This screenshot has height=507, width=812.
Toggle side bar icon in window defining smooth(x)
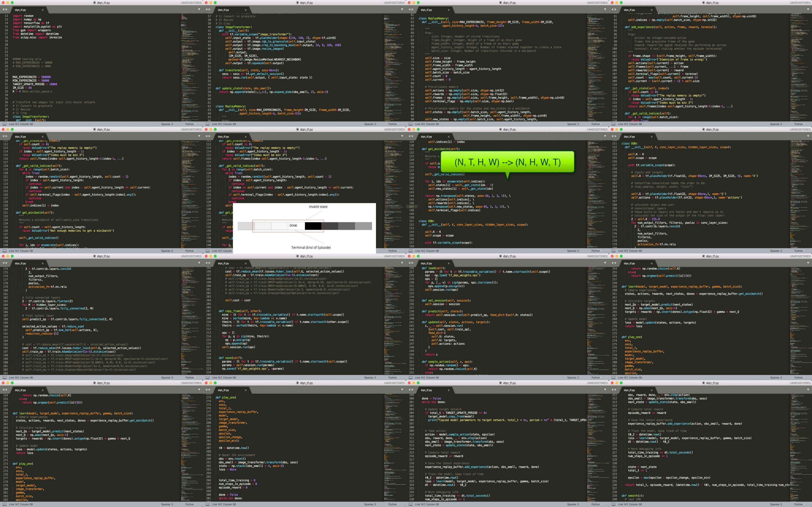(x=613, y=504)
